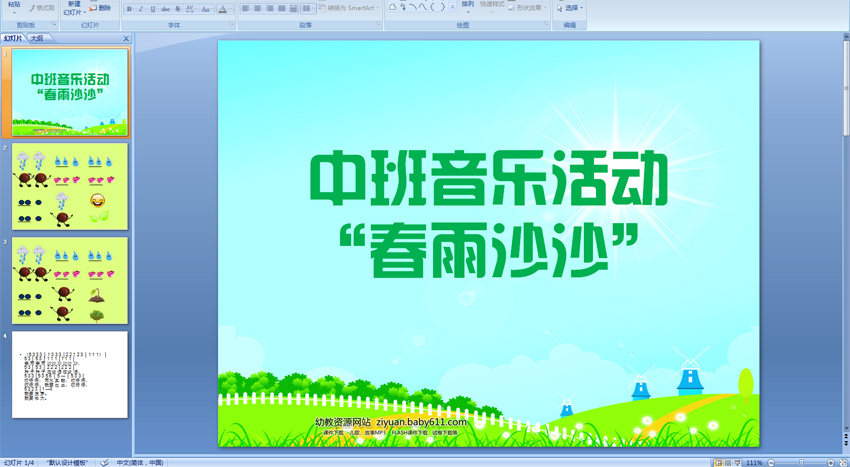Click Convert to SmartArt (转换为 SmartArt)

pos(349,8)
